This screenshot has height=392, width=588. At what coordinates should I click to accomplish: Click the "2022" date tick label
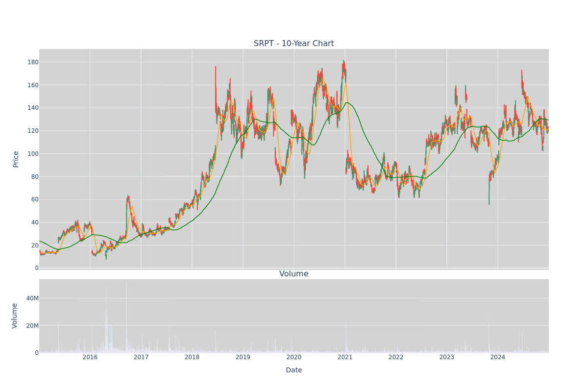(396, 357)
